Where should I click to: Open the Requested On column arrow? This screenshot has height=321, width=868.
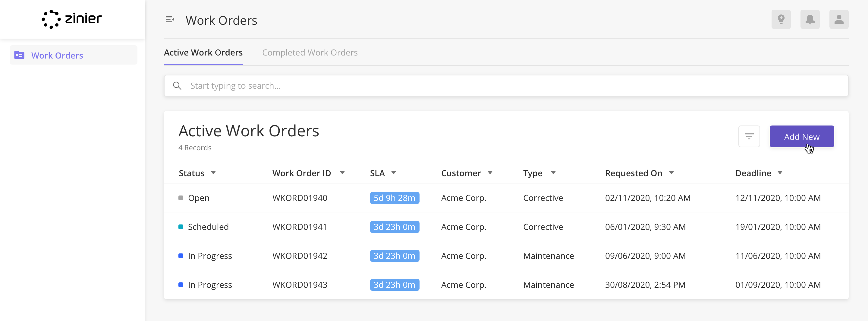point(671,173)
